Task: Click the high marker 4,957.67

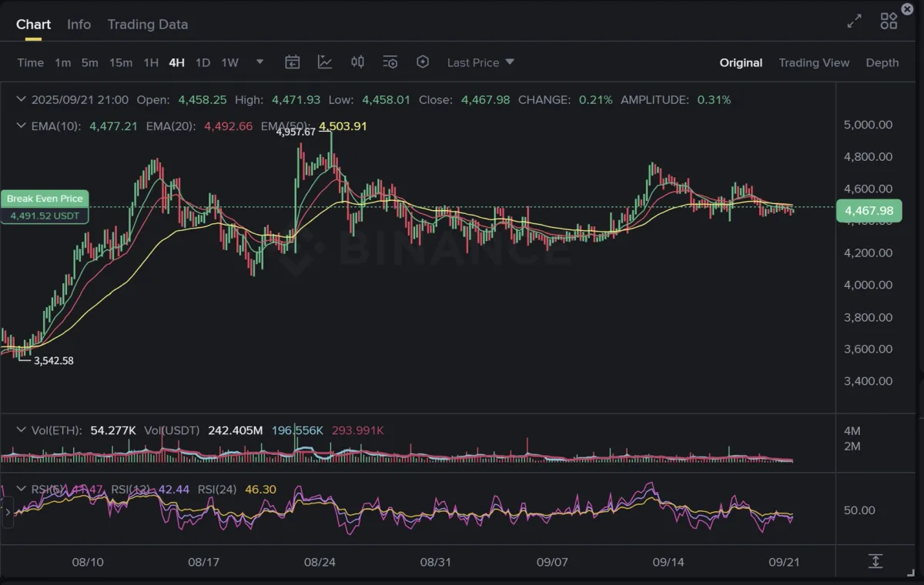Action: (296, 132)
